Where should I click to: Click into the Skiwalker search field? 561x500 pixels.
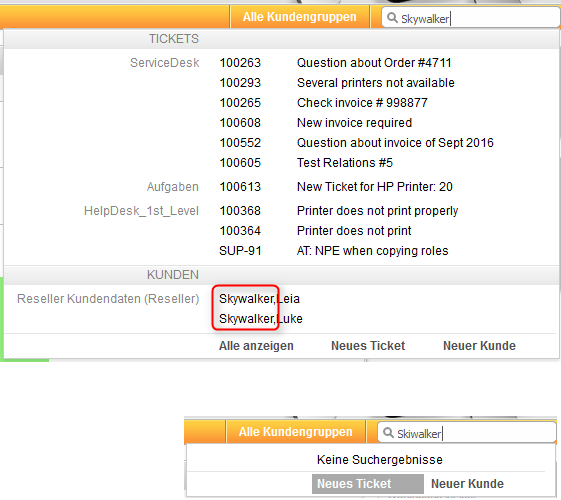[467, 433]
